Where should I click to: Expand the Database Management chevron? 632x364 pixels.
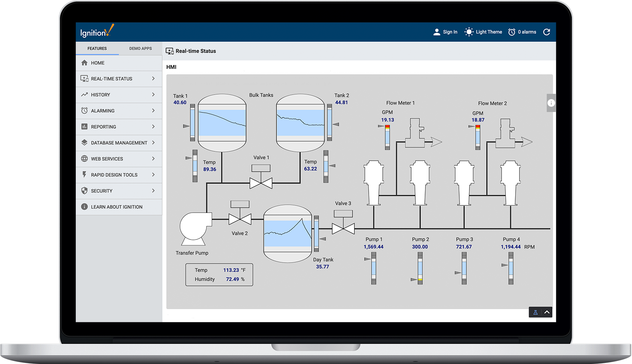tap(153, 143)
